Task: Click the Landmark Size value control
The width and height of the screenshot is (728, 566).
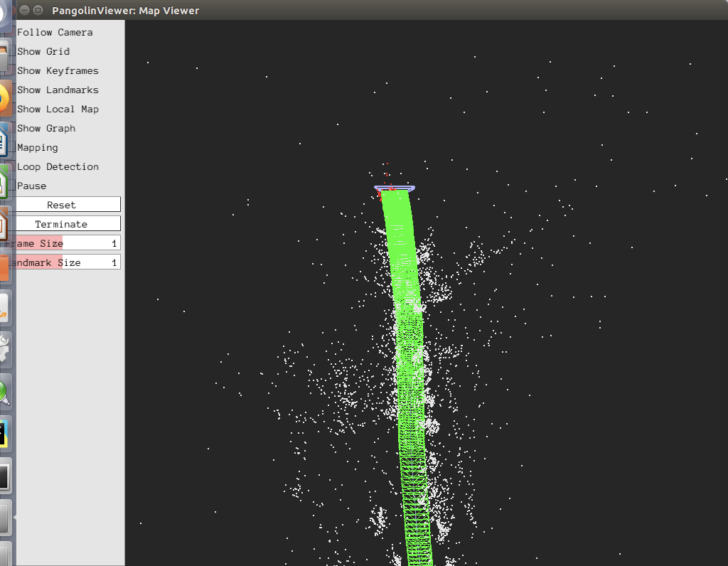Action: click(68, 262)
